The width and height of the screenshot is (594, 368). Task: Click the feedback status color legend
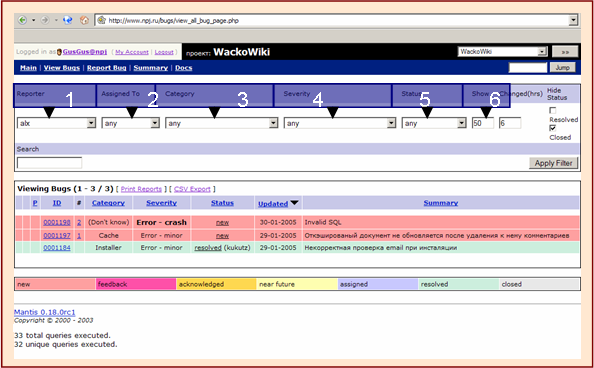point(136,284)
